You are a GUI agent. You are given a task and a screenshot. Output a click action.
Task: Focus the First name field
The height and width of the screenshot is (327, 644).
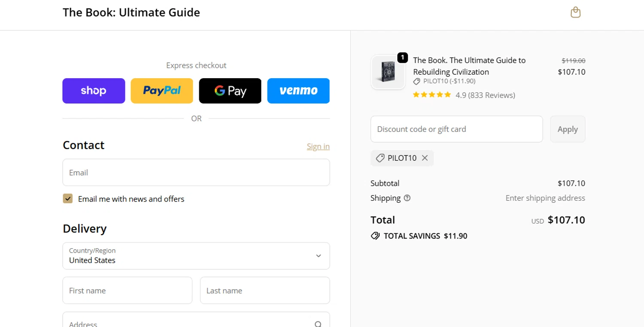click(x=128, y=290)
